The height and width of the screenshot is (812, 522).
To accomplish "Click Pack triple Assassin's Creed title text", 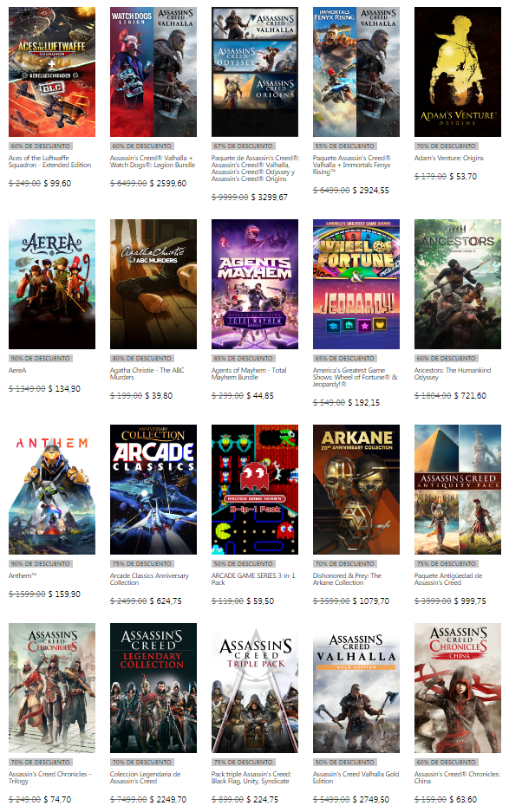I will click(x=251, y=777).
